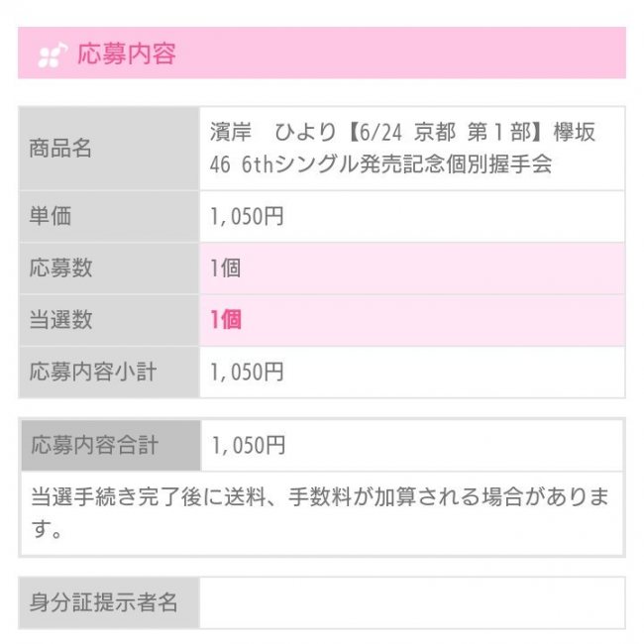Select the total amount 1,050円 value
Viewport: 644px width, 644px height.
point(249,446)
